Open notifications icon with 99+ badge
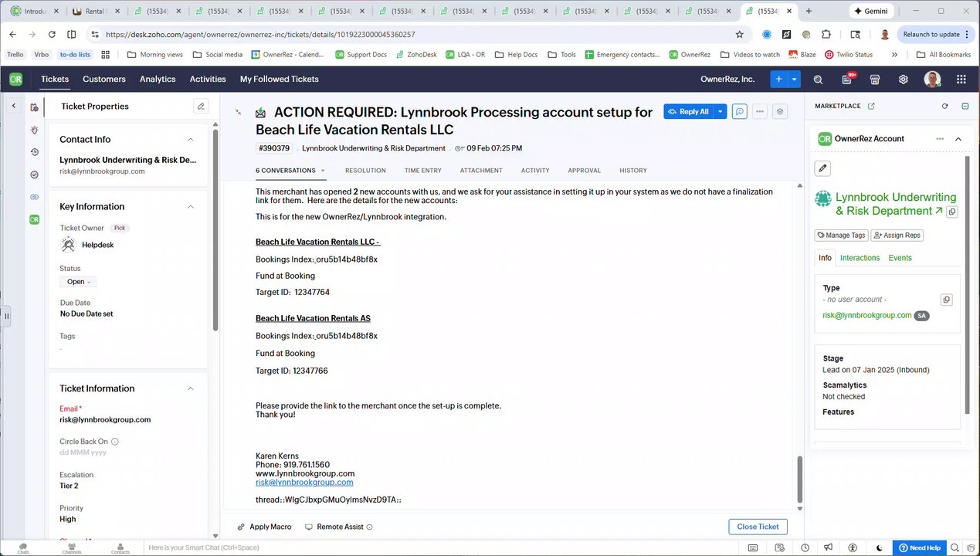This screenshot has height=556, width=980. [847, 79]
